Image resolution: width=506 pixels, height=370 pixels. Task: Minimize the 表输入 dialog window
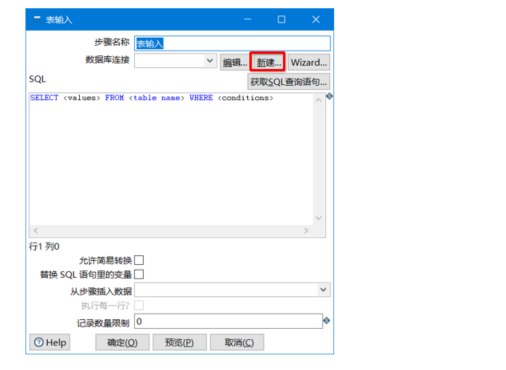[247, 19]
